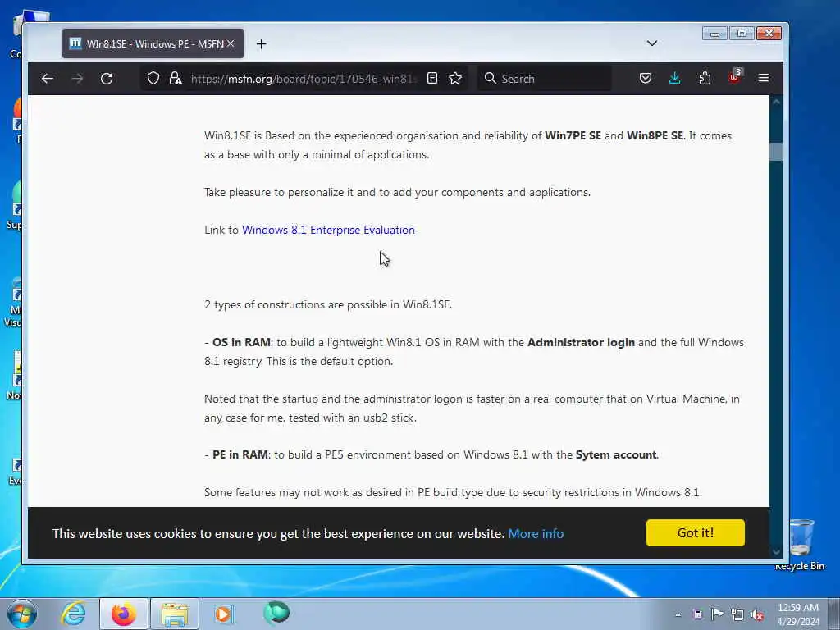This screenshot has height=630, width=840.
Task: Open the muted volume tray icon
Action: tap(757, 614)
